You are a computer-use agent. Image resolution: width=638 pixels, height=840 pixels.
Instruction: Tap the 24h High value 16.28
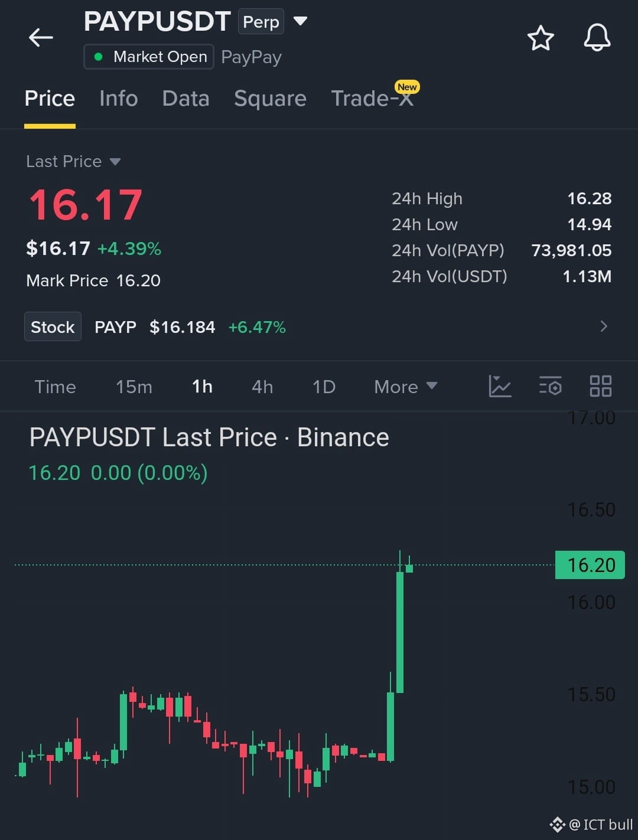point(590,198)
